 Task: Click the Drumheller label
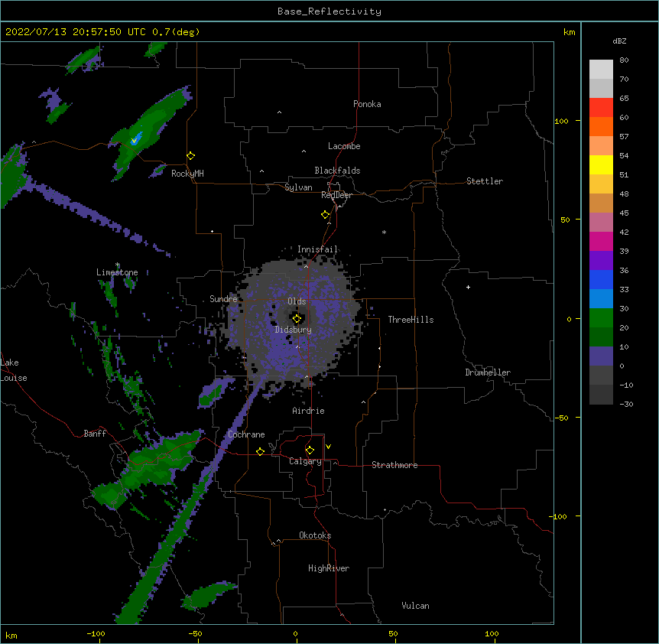pos(488,372)
